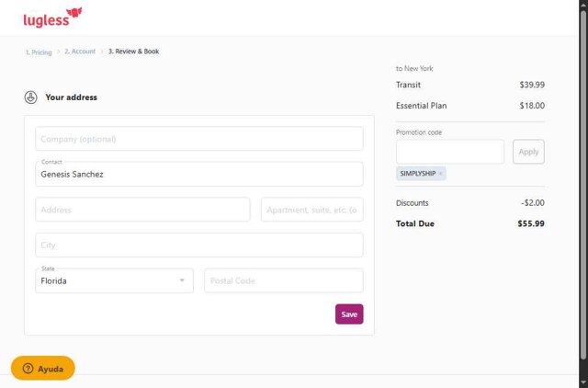Click the Apartment, suite field
Screen dimensions: 588x388
coord(312,210)
